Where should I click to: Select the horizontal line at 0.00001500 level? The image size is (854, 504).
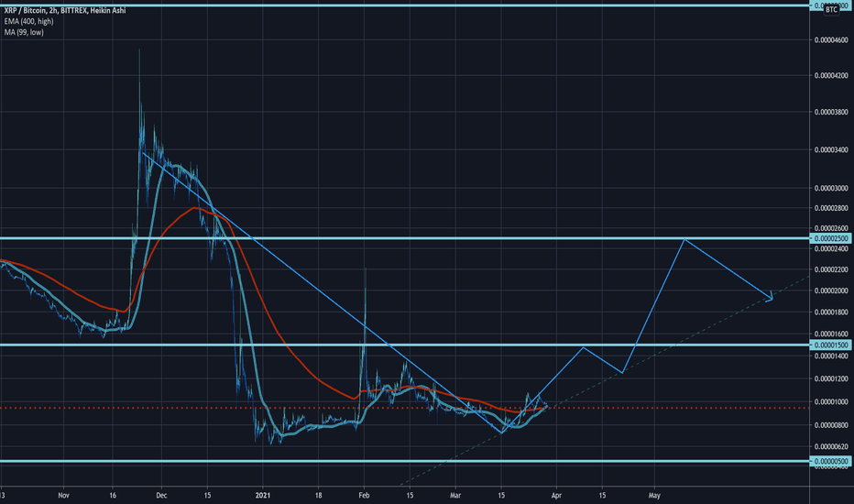click(405, 345)
